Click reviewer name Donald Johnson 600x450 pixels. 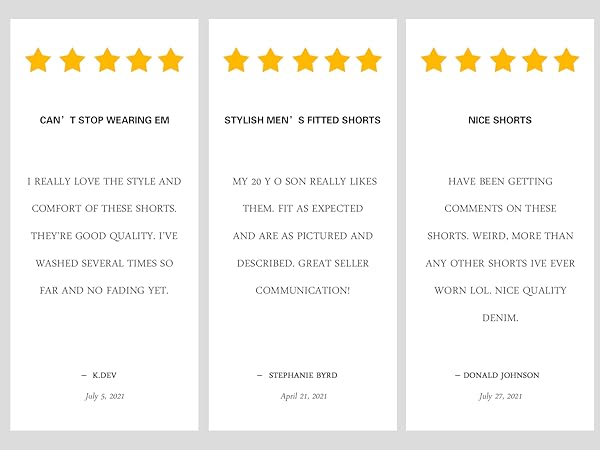tap(501, 375)
